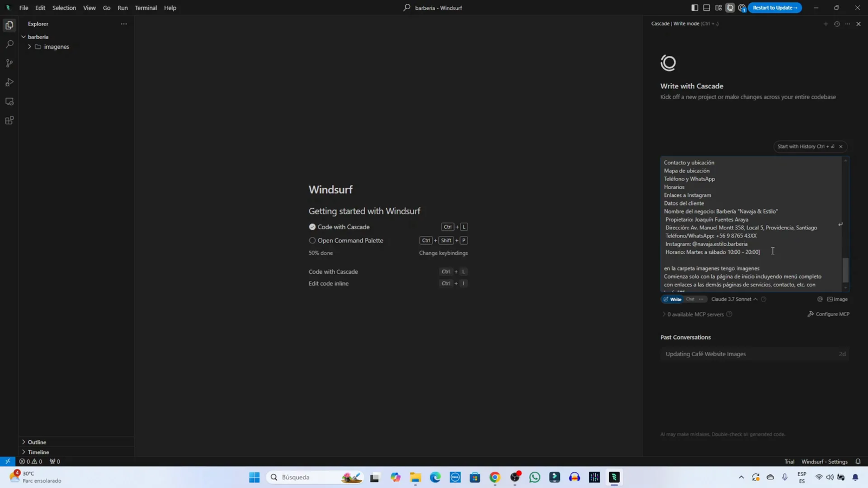Toggle the bottom panel layout button

point(706,8)
